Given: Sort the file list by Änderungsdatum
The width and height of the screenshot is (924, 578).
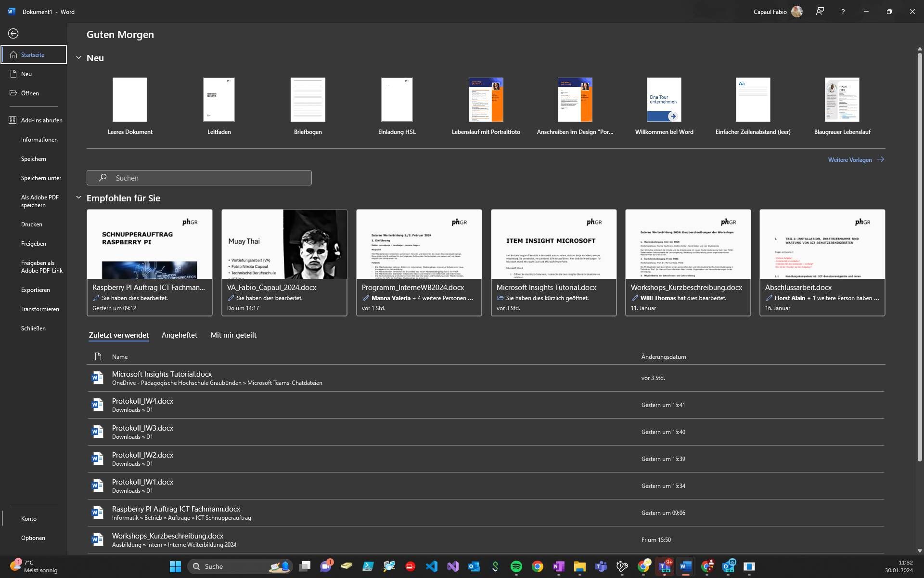Looking at the screenshot, I should point(664,357).
